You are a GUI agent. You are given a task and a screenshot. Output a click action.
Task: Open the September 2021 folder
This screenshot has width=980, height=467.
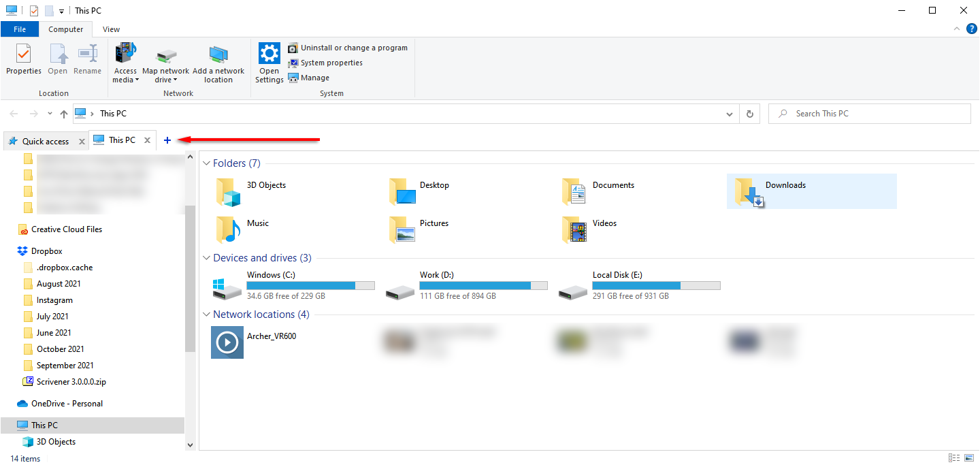(x=65, y=366)
